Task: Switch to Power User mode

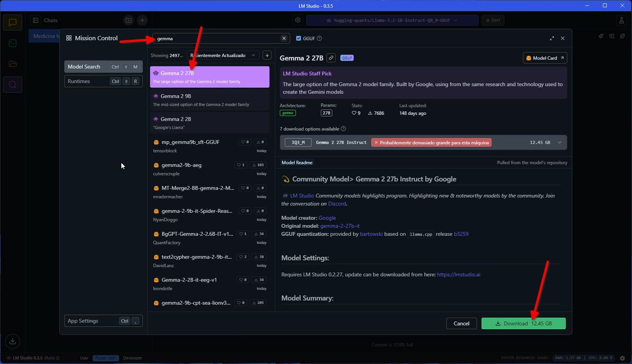Action: coord(106,358)
